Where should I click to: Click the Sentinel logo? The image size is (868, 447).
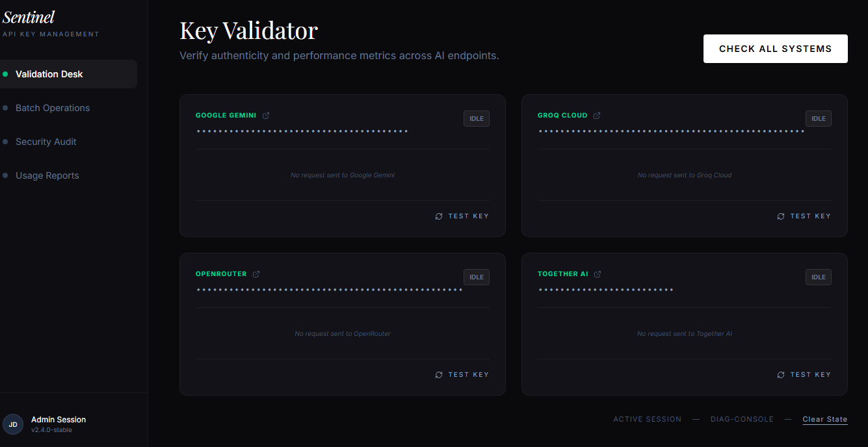click(29, 18)
